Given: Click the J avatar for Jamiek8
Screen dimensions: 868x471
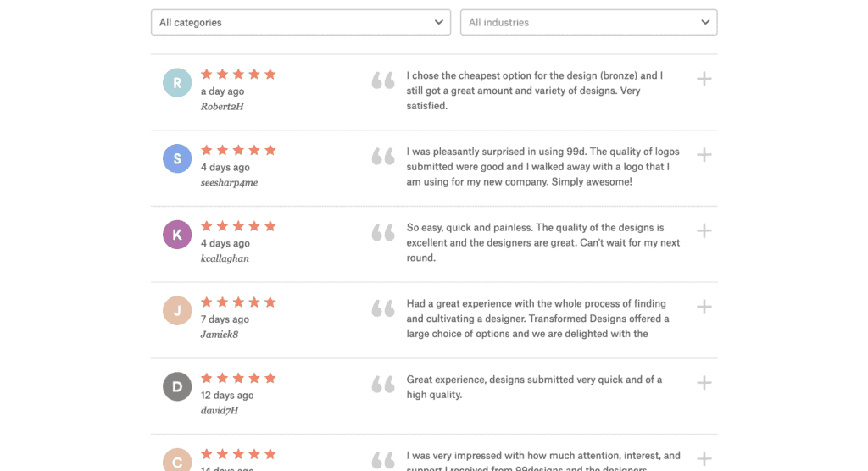Looking at the screenshot, I should [x=177, y=311].
